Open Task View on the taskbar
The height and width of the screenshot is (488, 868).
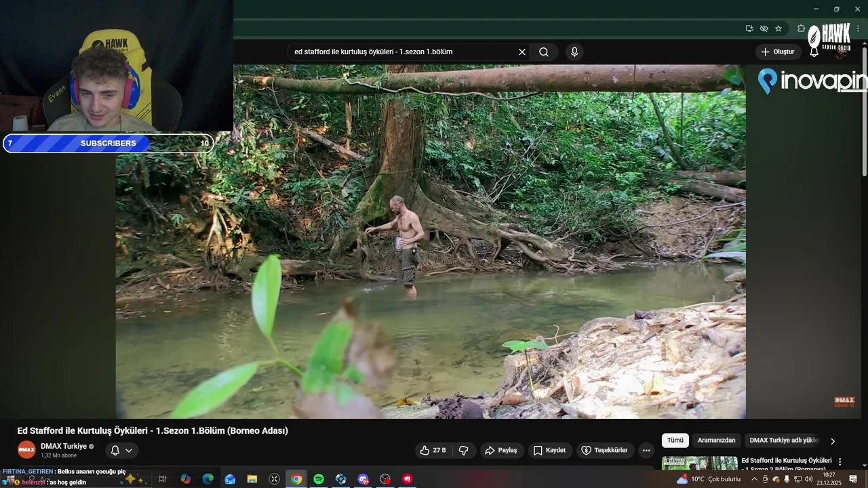pyautogui.click(x=163, y=479)
